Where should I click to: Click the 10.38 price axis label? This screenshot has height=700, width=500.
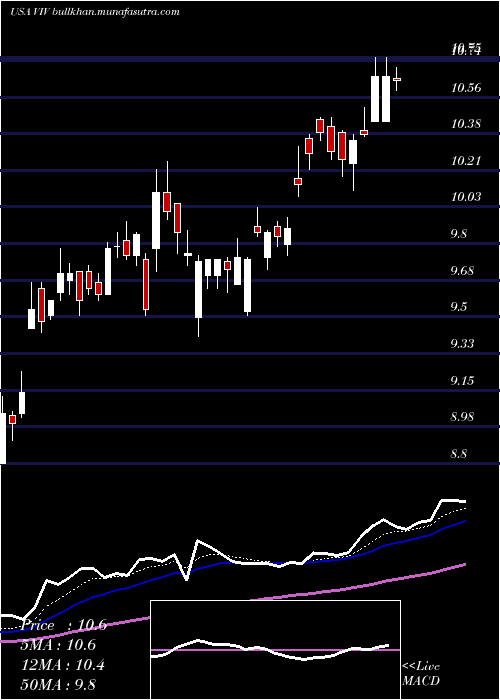(466, 124)
